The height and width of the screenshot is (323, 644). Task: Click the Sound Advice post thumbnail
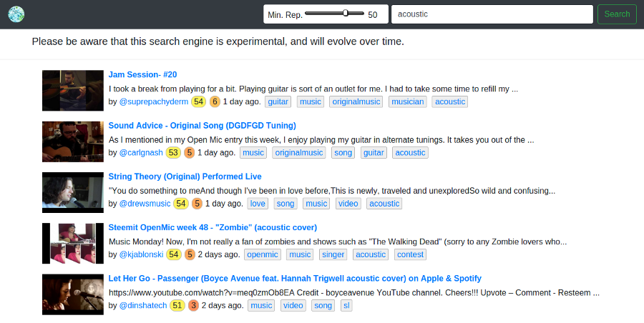(73, 141)
